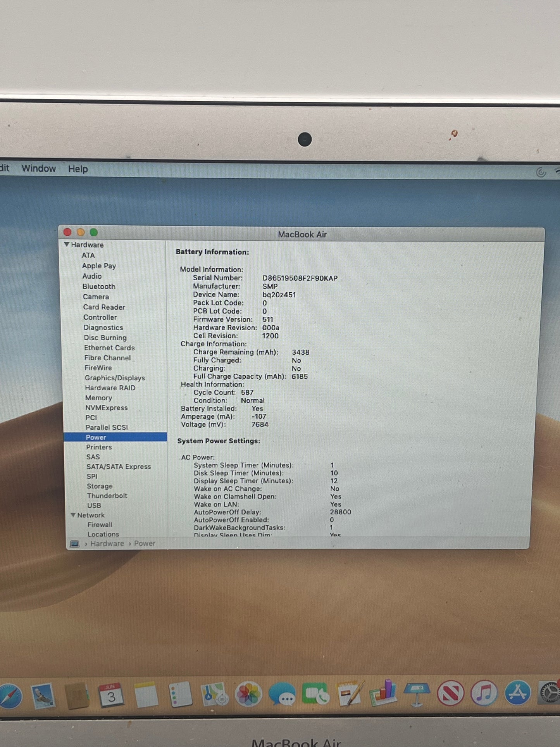
Task: Select Graphics/Displays in the sidebar
Action: [x=115, y=378]
